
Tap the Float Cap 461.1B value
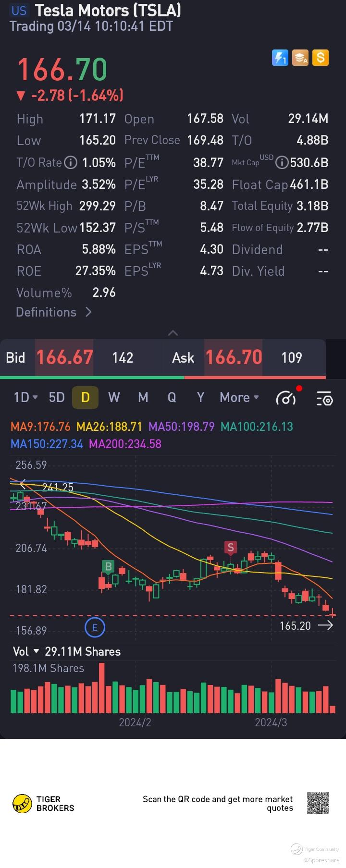tap(309, 184)
